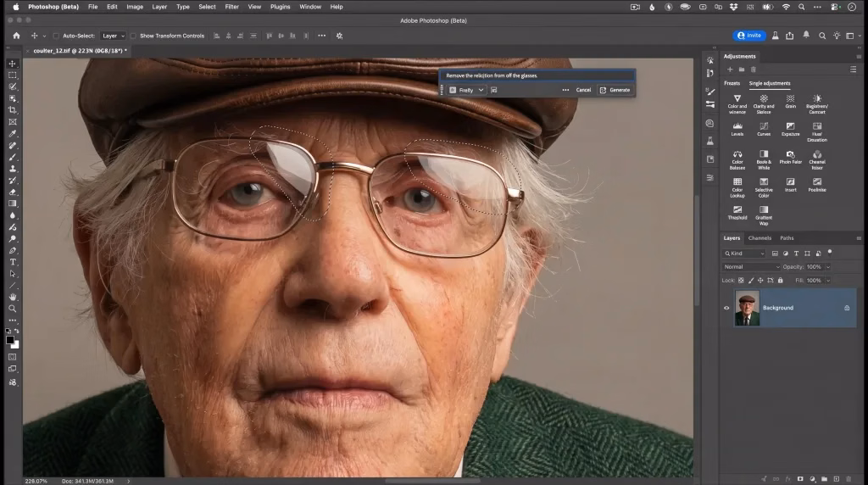Toggle lock all padlock icon
Image resolution: width=868 pixels, height=485 pixels.
[x=781, y=280]
